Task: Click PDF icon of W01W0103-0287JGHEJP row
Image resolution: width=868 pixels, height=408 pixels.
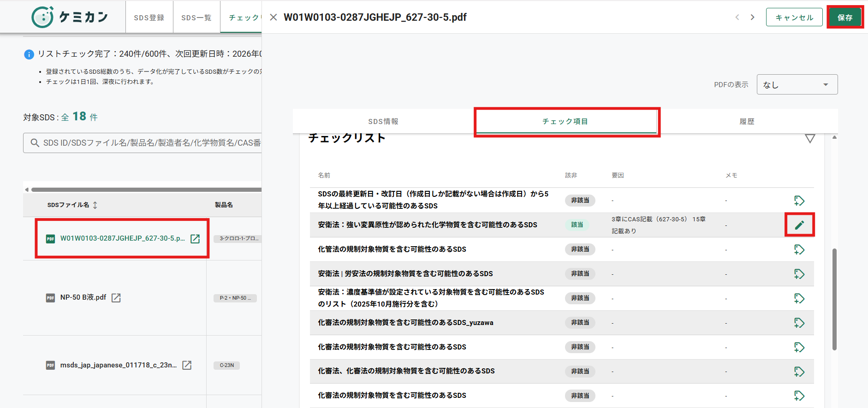Action: tap(50, 239)
